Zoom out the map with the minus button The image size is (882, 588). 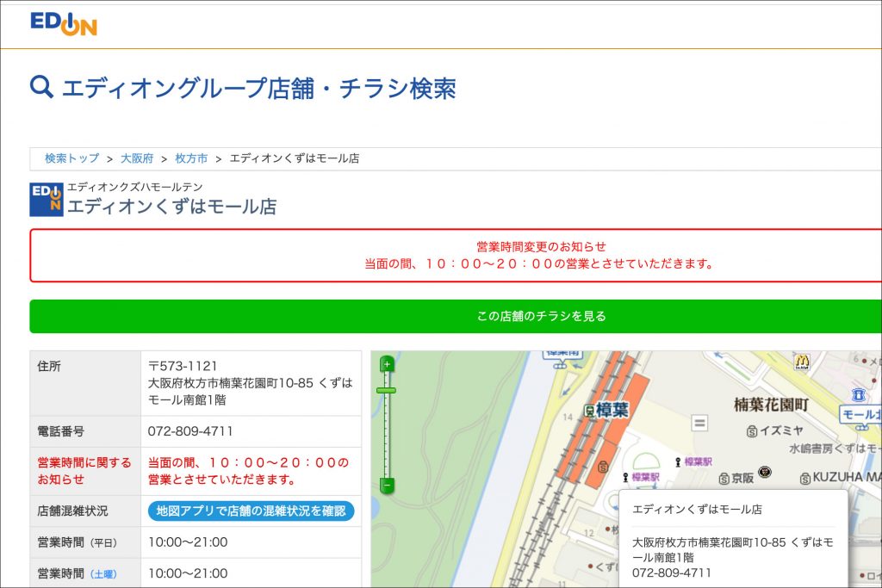pos(387,486)
